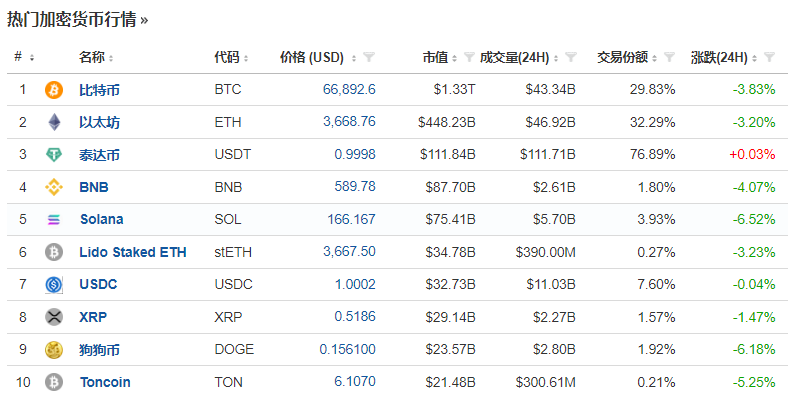
Task: Open the filter for 价格 (USD) column
Action: coord(369,57)
